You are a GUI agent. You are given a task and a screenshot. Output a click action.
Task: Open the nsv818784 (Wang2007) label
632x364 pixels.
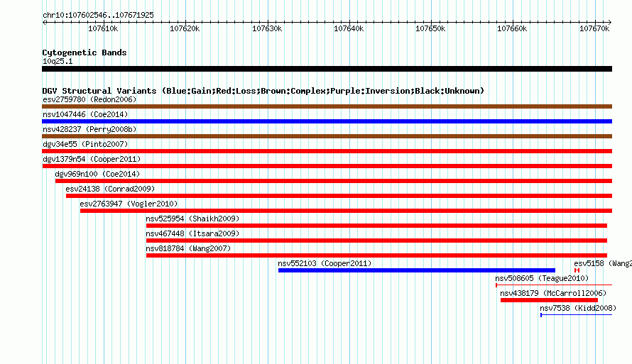(x=188, y=248)
